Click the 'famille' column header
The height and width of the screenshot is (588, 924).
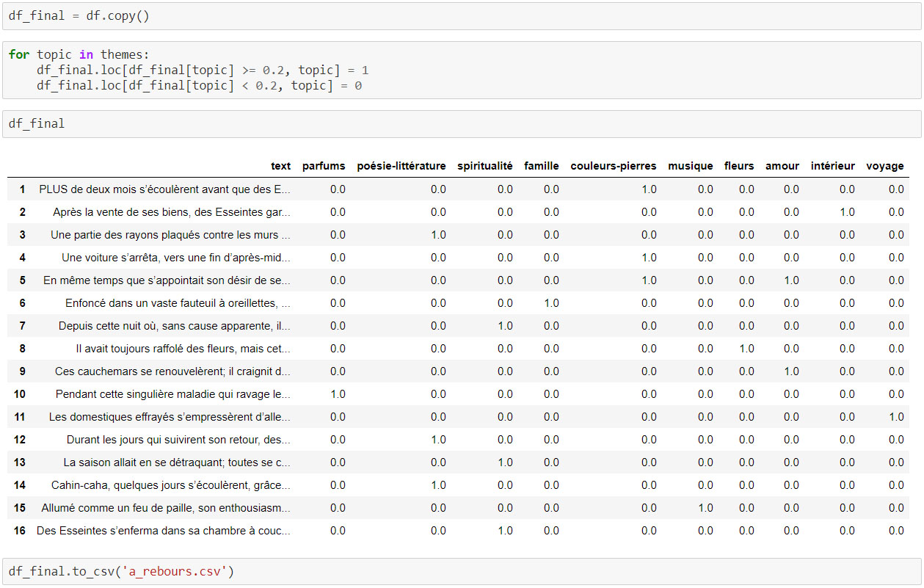542,166
